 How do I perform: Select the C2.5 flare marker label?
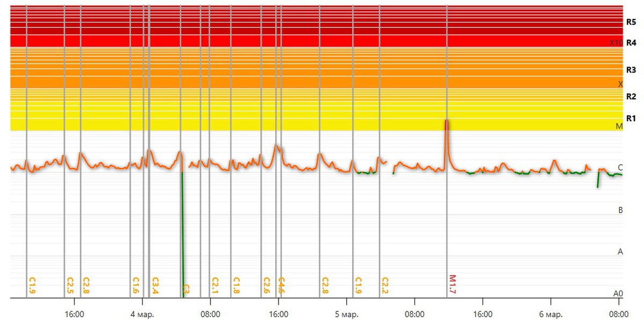pyautogui.click(x=70, y=285)
